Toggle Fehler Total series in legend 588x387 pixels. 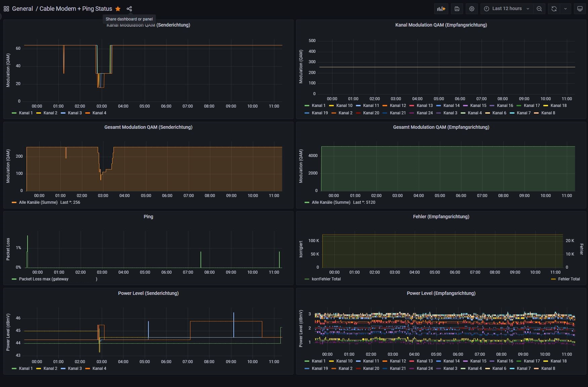point(569,279)
